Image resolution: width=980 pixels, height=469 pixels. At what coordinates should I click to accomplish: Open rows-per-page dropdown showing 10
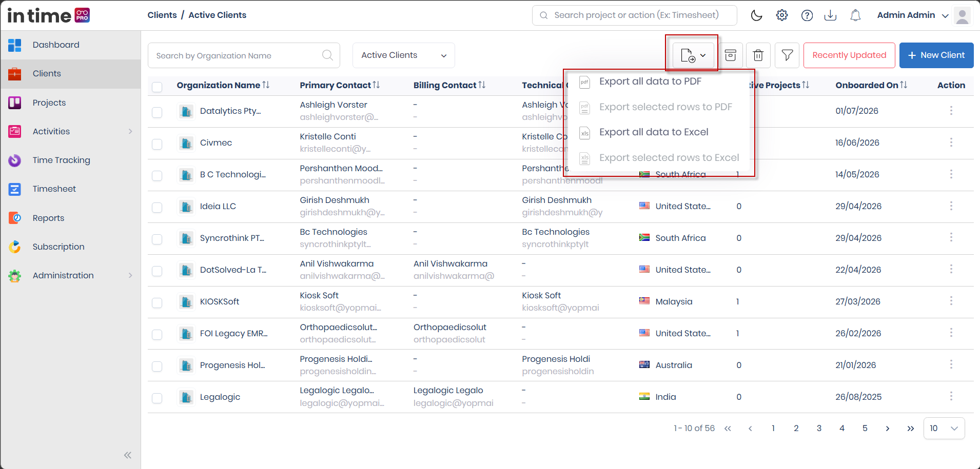click(x=944, y=429)
